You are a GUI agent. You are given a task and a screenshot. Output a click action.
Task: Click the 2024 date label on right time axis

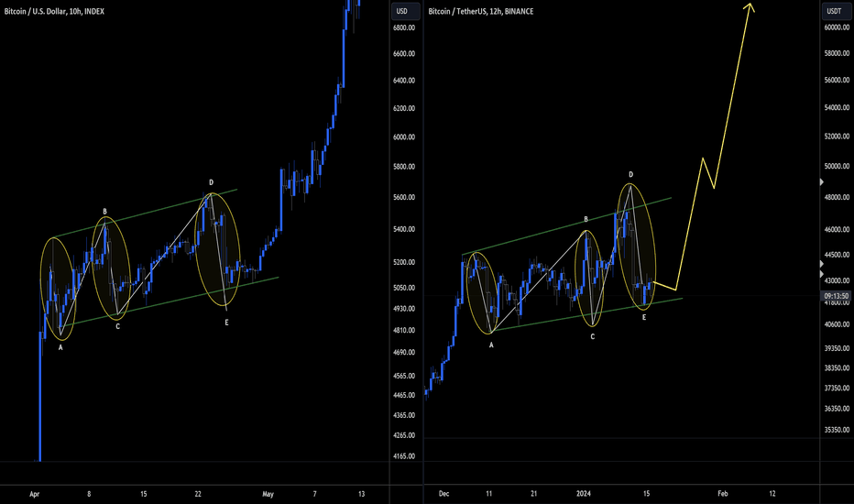pyautogui.click(x=584, y=494)
